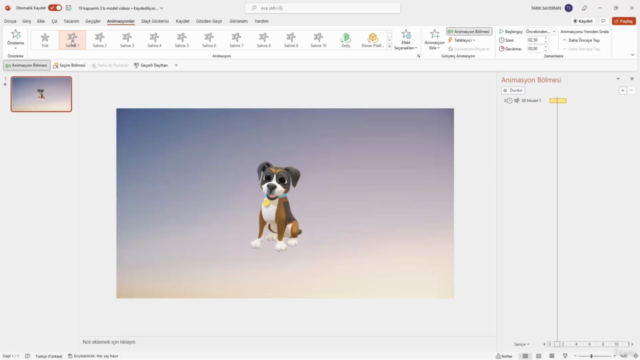Open the Saniye zoom dropdown
The image size is (640, 360).
pyautogui.click(x=522, y=344)
